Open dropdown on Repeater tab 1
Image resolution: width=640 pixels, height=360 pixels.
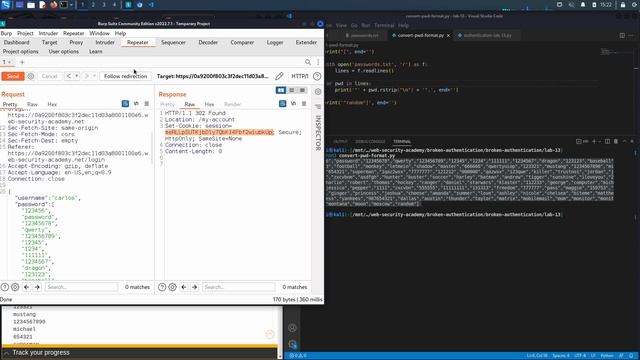(x=9, y=62)
